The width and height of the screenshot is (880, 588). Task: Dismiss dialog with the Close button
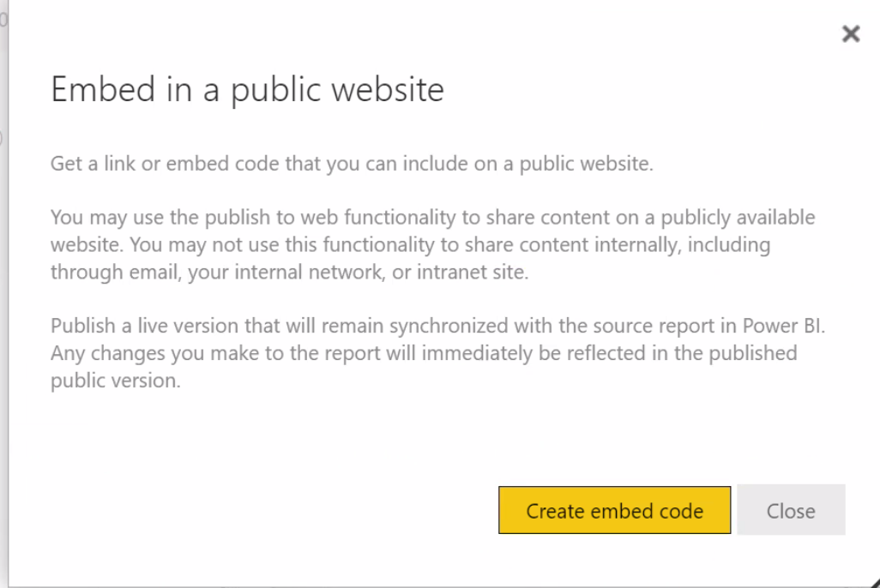792,510
